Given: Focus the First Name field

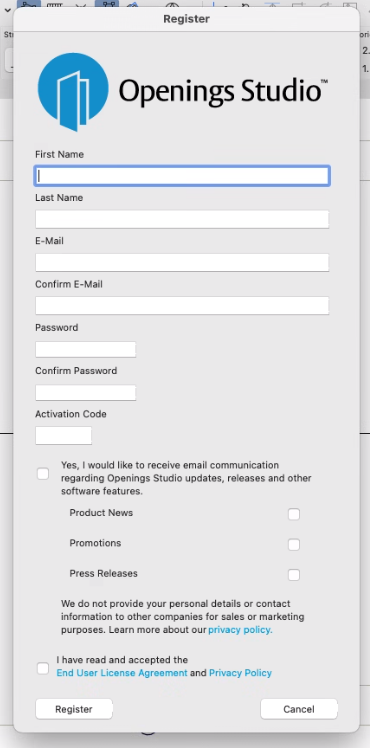Looking at the screenshot, I should (182, 176).
